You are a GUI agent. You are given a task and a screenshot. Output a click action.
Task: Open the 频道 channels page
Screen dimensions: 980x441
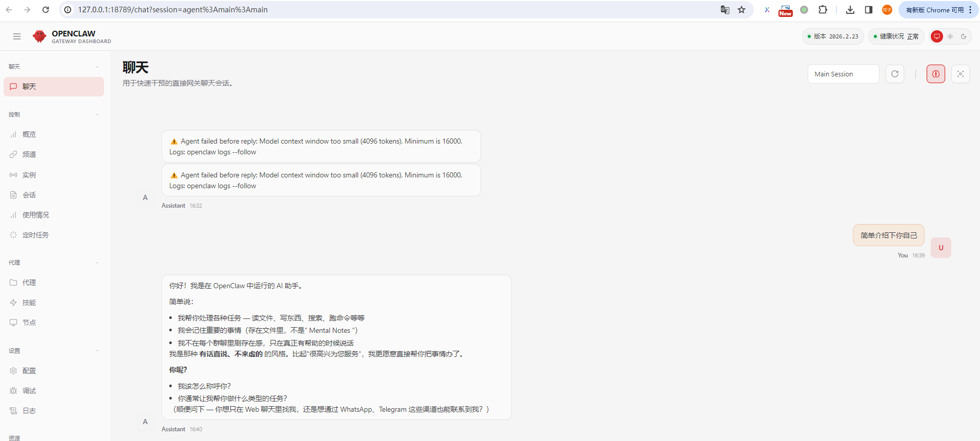click(54, 154)
